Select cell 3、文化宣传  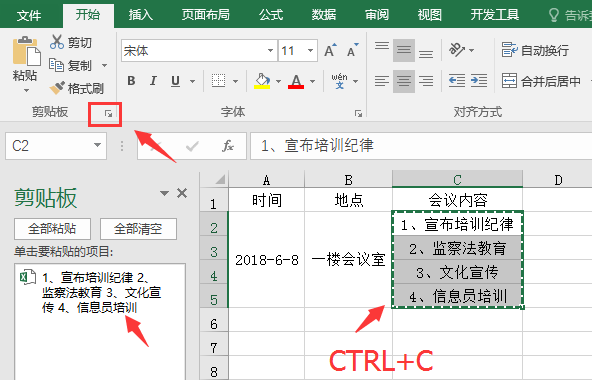(457, 272)
